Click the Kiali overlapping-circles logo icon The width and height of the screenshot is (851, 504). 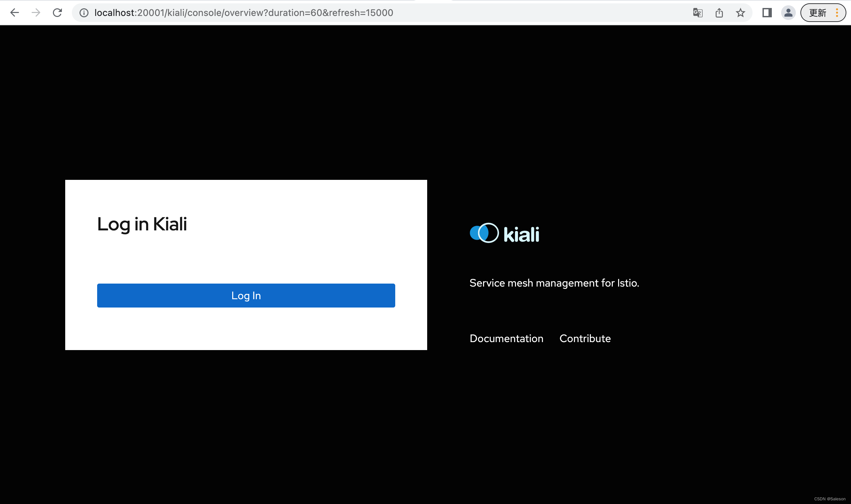coord(484,233)
